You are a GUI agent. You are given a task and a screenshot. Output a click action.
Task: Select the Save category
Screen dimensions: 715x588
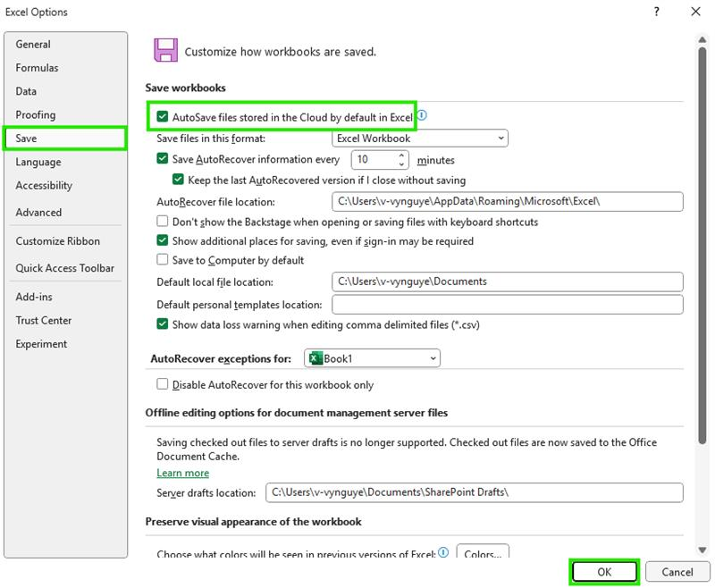click(64, 139)
